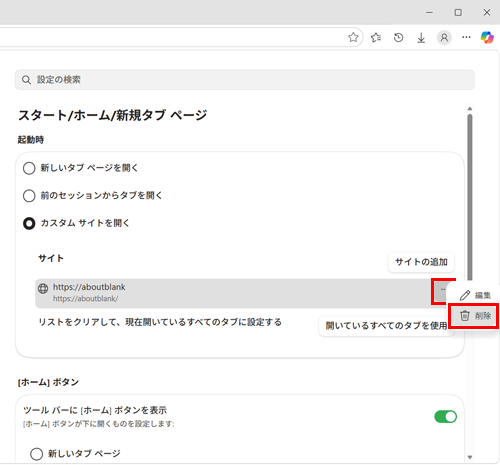Screen dimensions: 500x465
Task: Click リストをクリアして、現在開いているすべてのタブに設定する text
Action: [x=160, y=322]
